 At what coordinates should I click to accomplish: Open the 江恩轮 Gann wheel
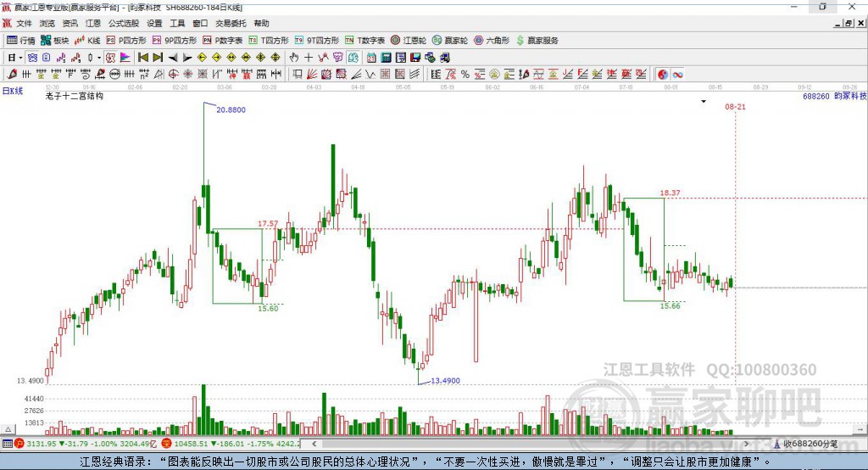(x=409, y=41)
